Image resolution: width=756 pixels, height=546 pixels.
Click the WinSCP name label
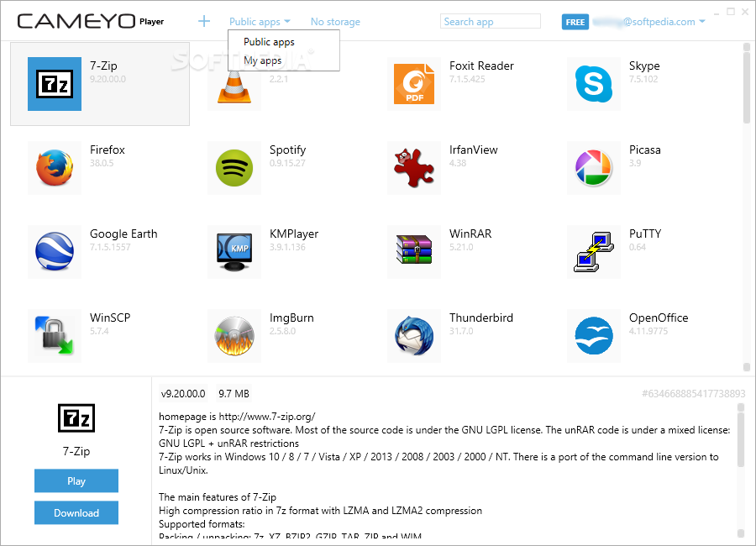tap(110, 318)
